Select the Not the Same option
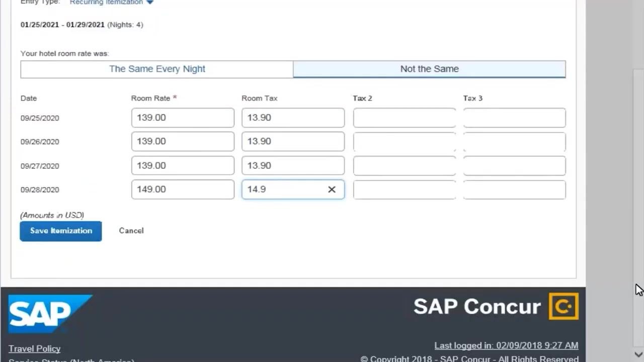 pyautogui.click(x=429, y=69)
